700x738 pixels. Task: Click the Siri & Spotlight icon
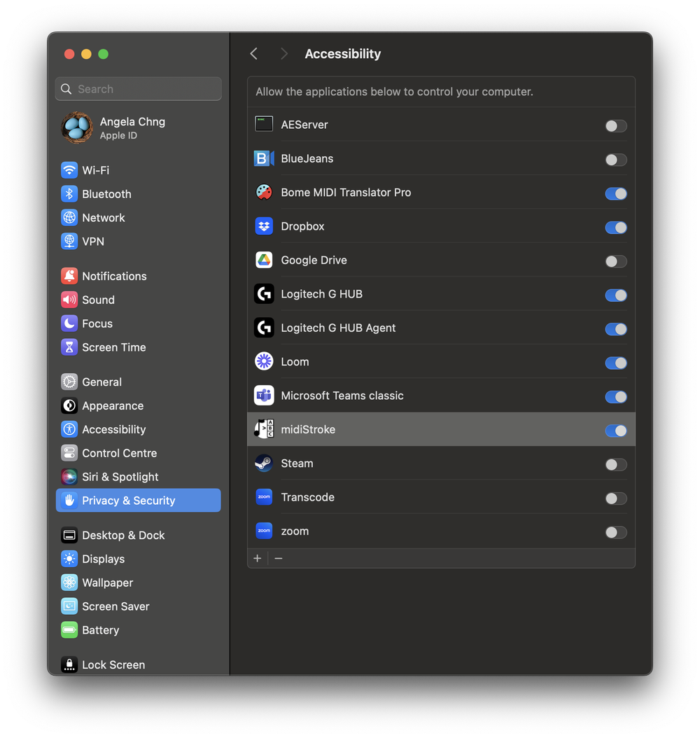(x=69, y=477)
